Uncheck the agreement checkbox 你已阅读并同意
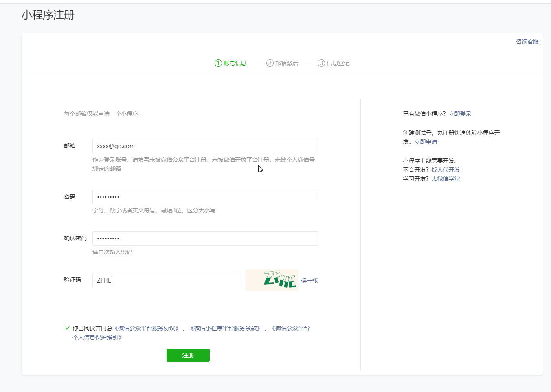The width and height of the screenshot is (551, 392). [67, 328]
